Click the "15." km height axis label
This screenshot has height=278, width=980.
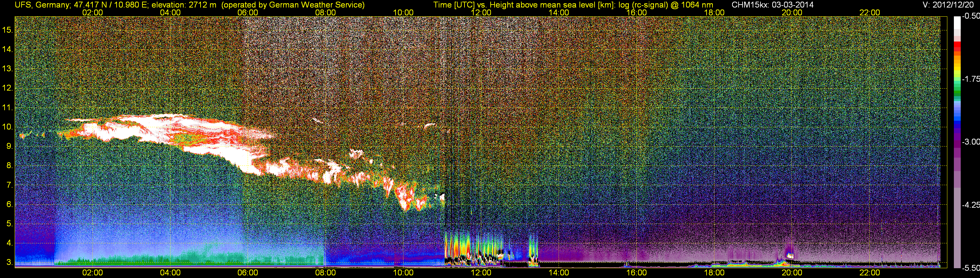point(8,30)
